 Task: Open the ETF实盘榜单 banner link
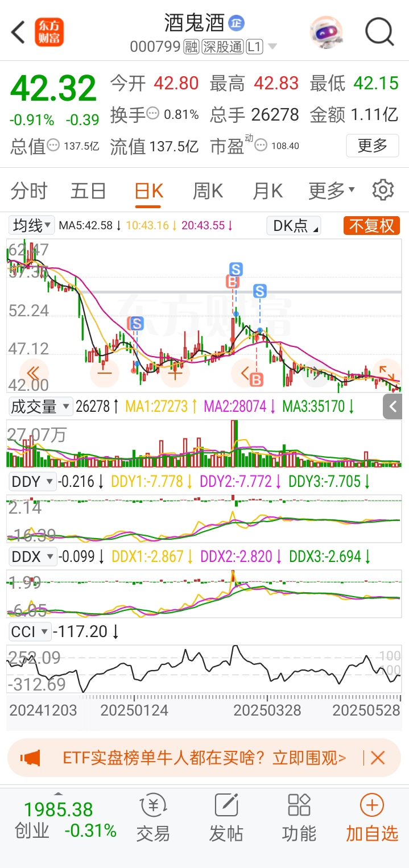(x=204, y=758)
